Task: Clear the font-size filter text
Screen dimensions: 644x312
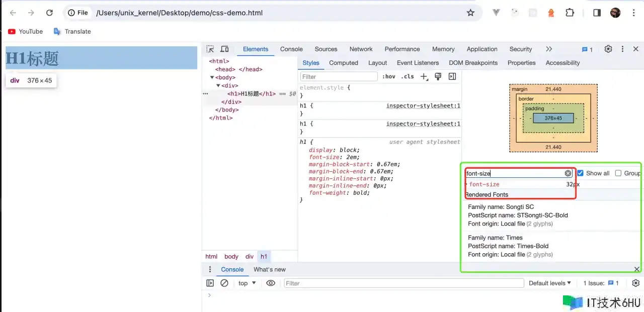Action: [x=568, y=173]
